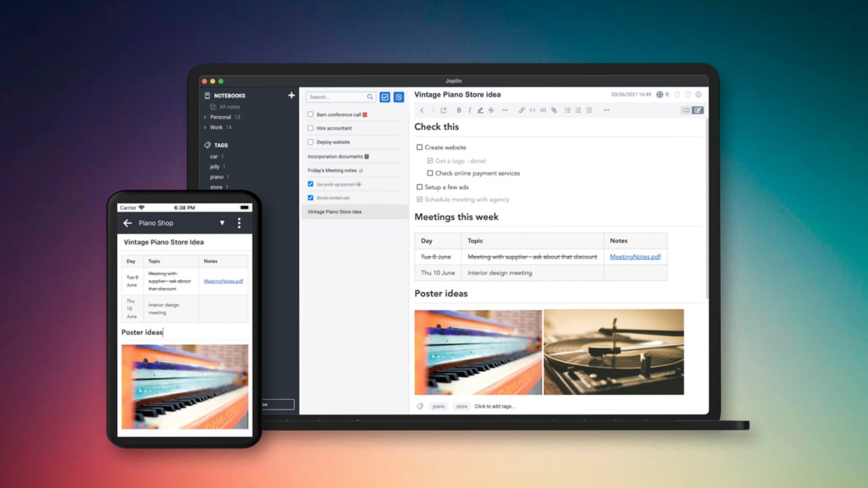The height and width of the screenshot is (488, 868).
Task: Click 'Click to add tags...' below the note
Action: pyautogui.click(x=494, y=407)
